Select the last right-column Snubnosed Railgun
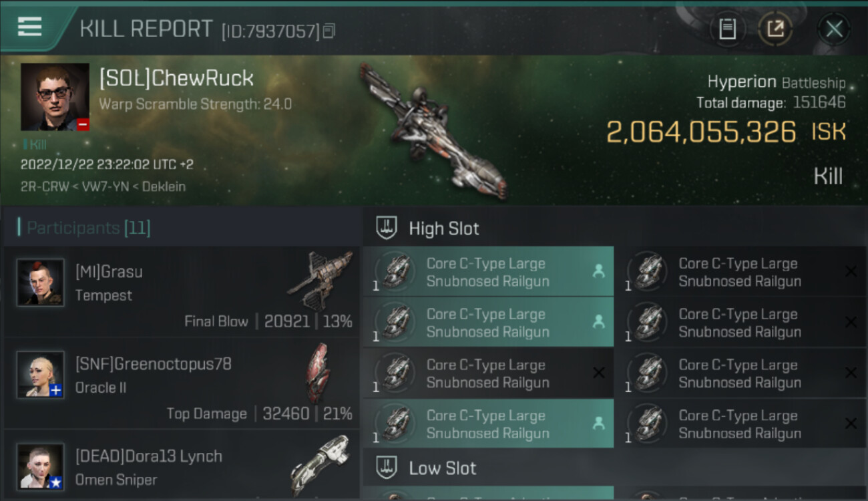868x501 pixels. click(x=741, y=424)
